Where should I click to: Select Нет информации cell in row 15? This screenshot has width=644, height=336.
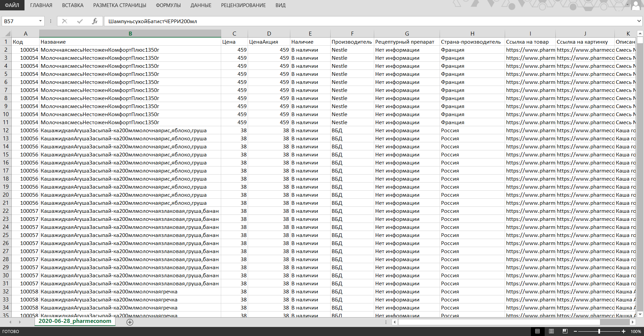(407, 154)
